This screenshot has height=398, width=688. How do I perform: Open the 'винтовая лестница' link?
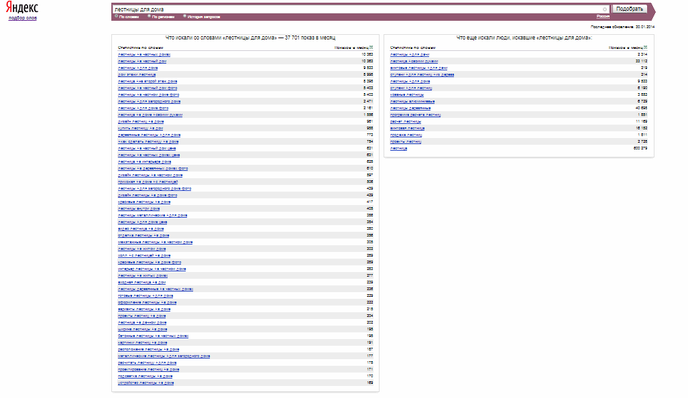pyautogui.click(x=408, y=128)
